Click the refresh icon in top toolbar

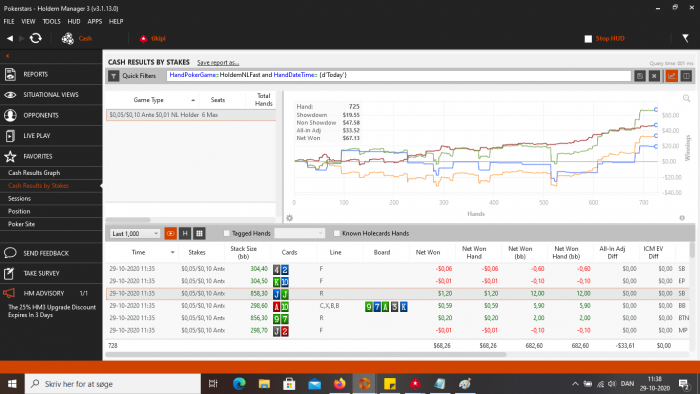(36, 38)
